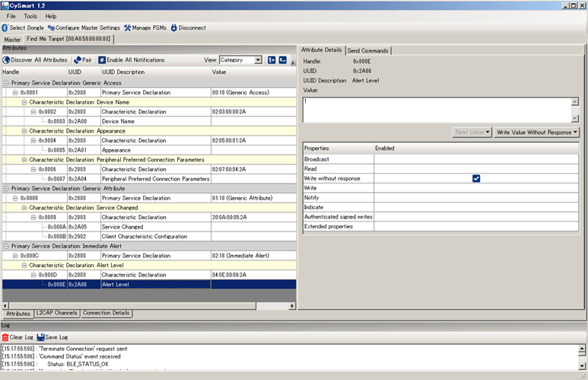The width and height of the screenshot is (588, 380).
Task: Collapse the Immediate Alert service group
Action: [6, 246]
